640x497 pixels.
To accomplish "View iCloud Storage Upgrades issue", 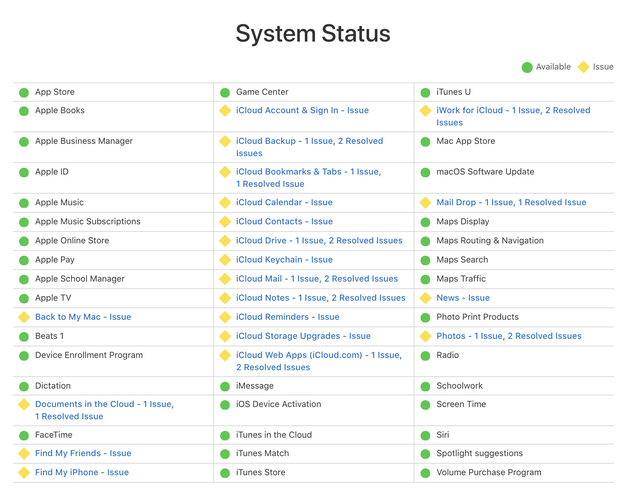I will tap(303, 337).
